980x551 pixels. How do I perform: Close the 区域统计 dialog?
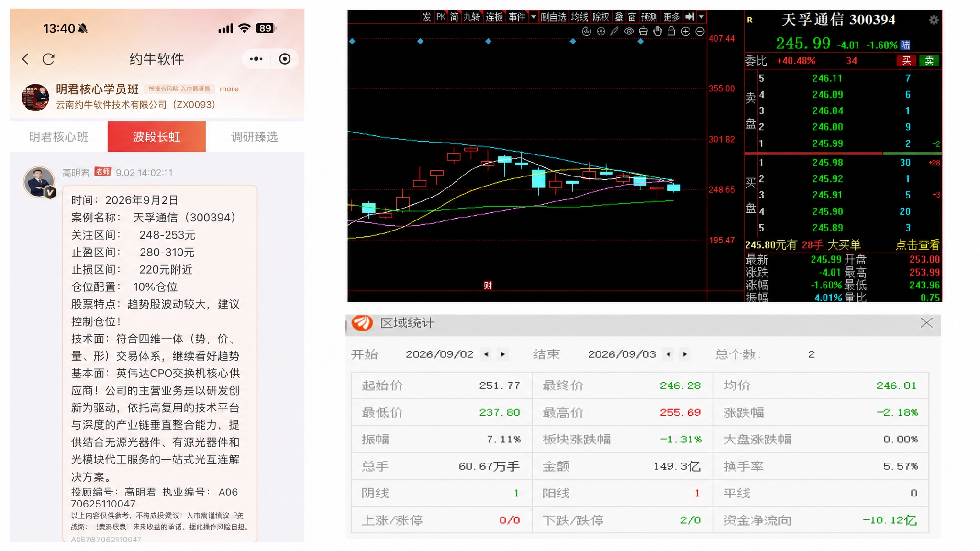click(926, 323)
